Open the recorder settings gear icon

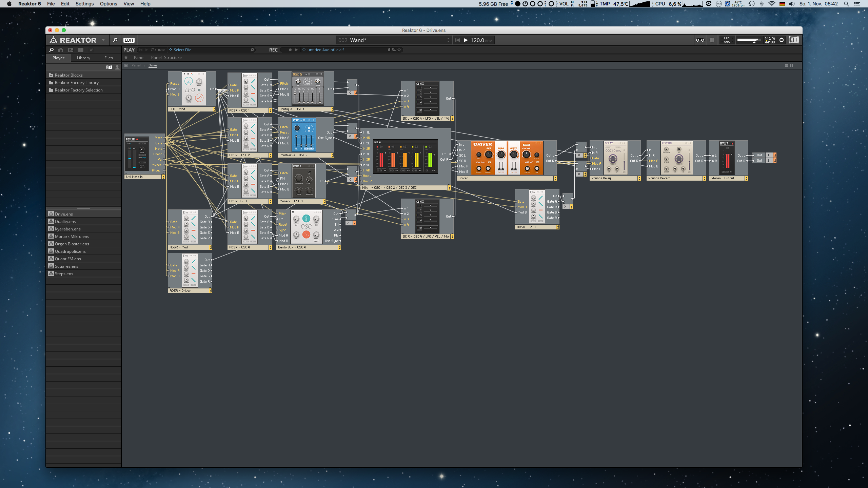pyautogui.click(x=399, y=50)
